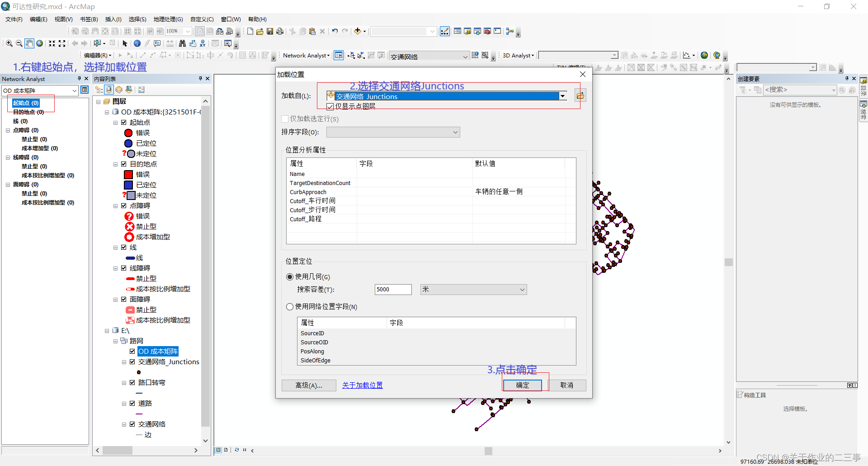Image resolution: width=868 pixels, height=466 pixels.
Task: Open the Python window icon
Action: [497, 31]
